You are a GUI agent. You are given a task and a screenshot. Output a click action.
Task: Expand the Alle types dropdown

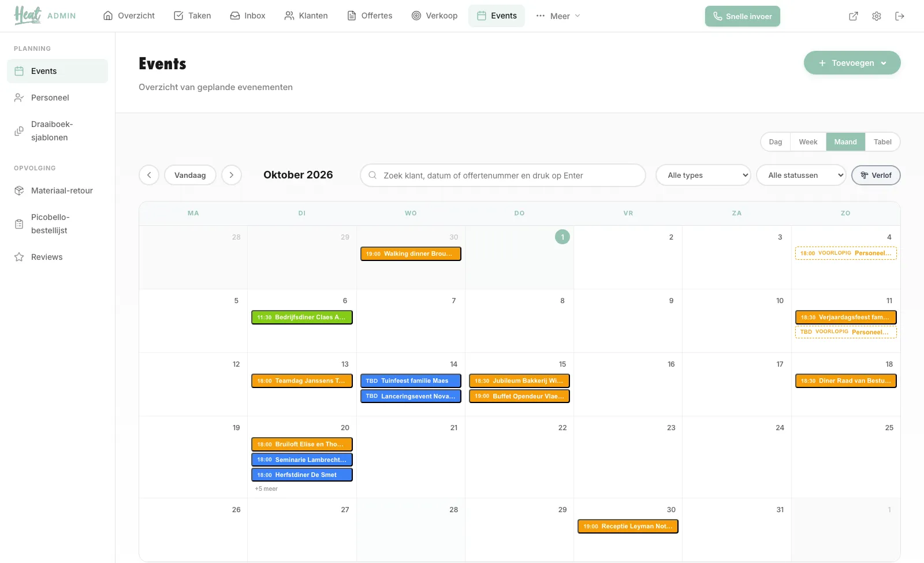703,176
